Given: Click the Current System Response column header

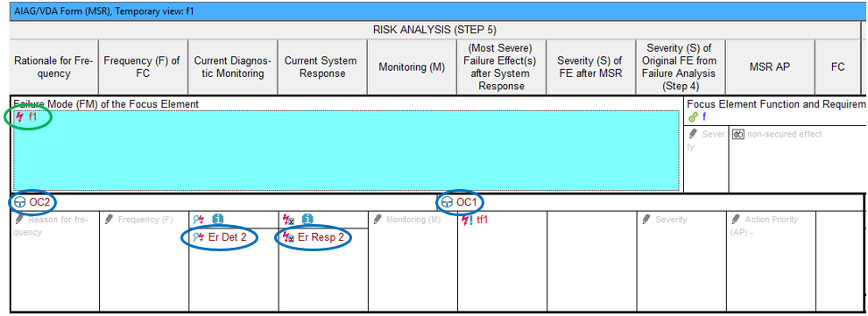Looking at the screenshot, I should (321, 67).
